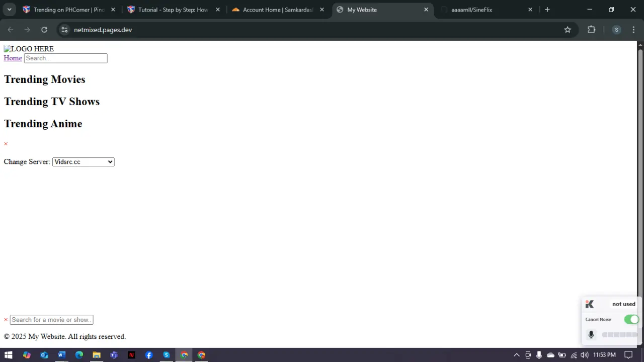The image size is (644, 362).
Task: Click the Trending Anime heading
Action: coord(43,124)
